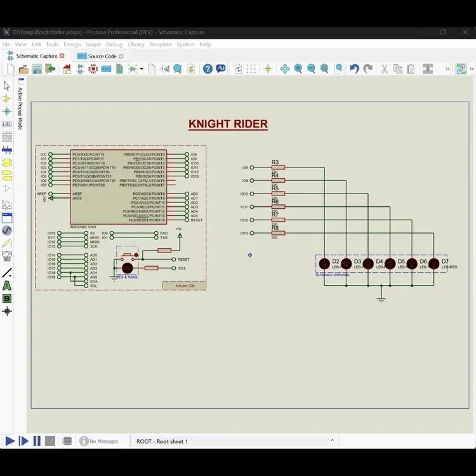Expand the ROOT sheet selector dropdown
This screenshot has height=476, width=476.
tap(332, 440)
